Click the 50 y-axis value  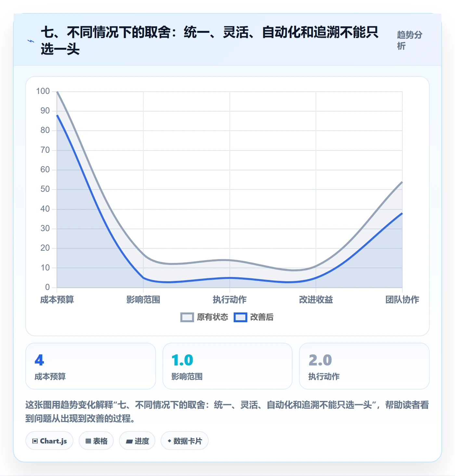(x=45, y=189)
